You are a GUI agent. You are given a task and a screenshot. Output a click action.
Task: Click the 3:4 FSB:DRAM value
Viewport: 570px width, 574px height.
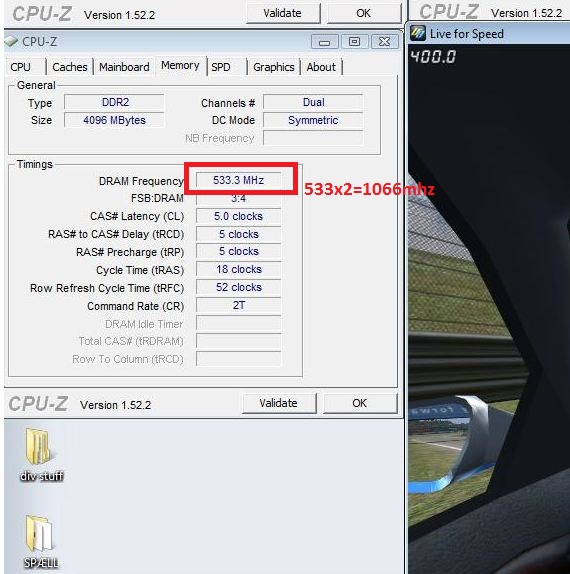click(239, 198)
